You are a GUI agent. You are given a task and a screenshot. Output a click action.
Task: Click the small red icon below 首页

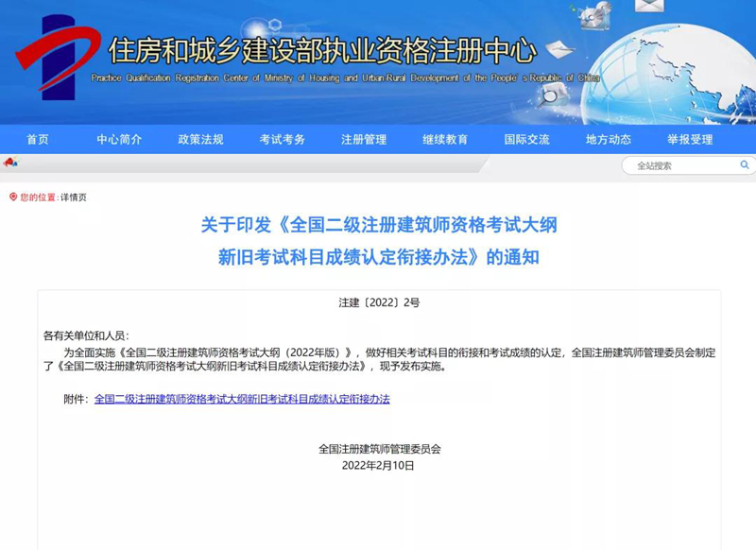pos(10,163)
